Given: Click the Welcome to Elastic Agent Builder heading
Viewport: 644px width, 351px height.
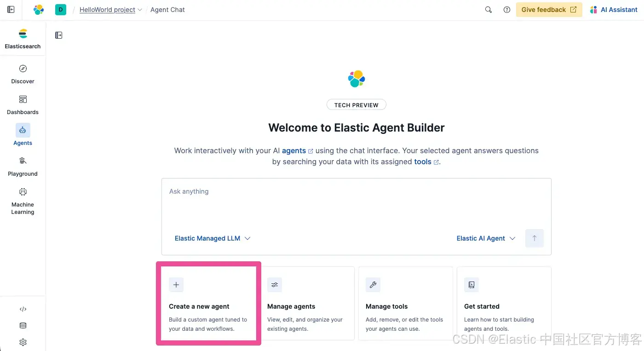Looking at the screenshot, I should pos(356,127).
